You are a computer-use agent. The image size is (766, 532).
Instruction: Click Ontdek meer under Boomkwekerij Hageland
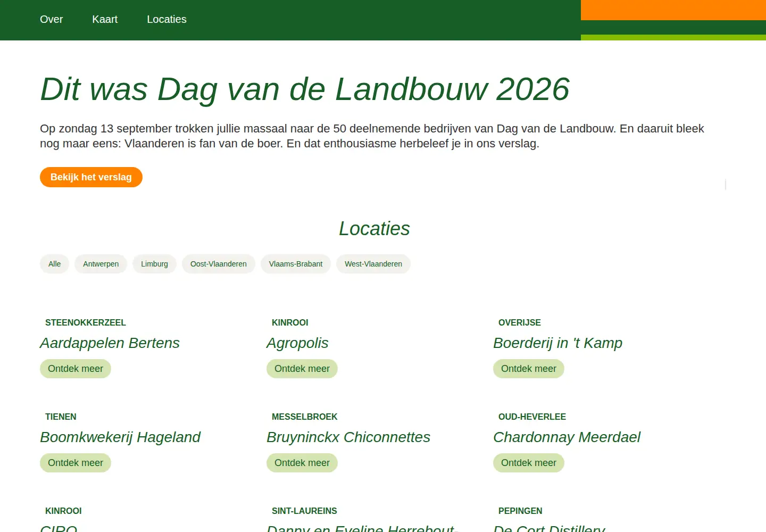(x=76, y=463)
